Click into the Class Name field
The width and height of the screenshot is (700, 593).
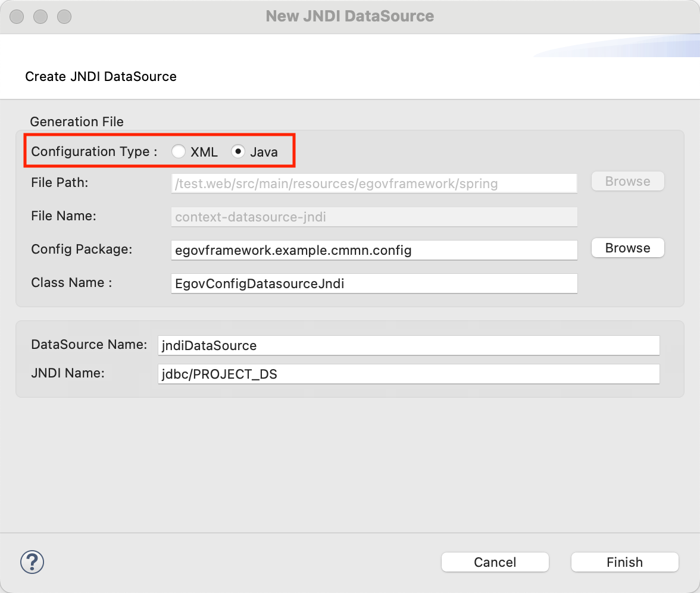click(374, 283)
